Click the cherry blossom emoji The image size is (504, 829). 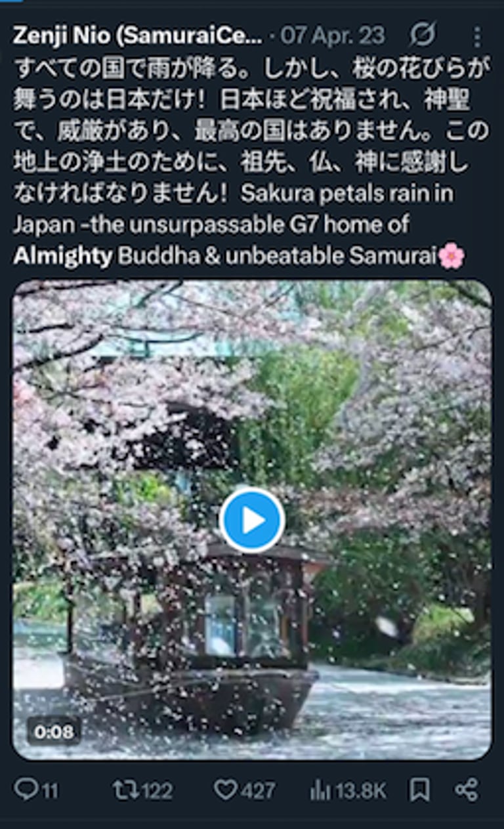point(451,256)
